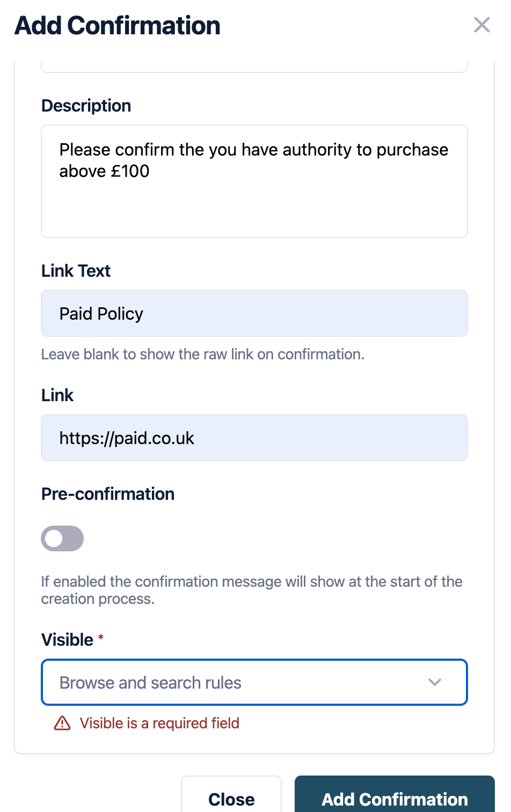Click the red required asterisk beside Visible
The image size is (511, 812).
[101, 637]
